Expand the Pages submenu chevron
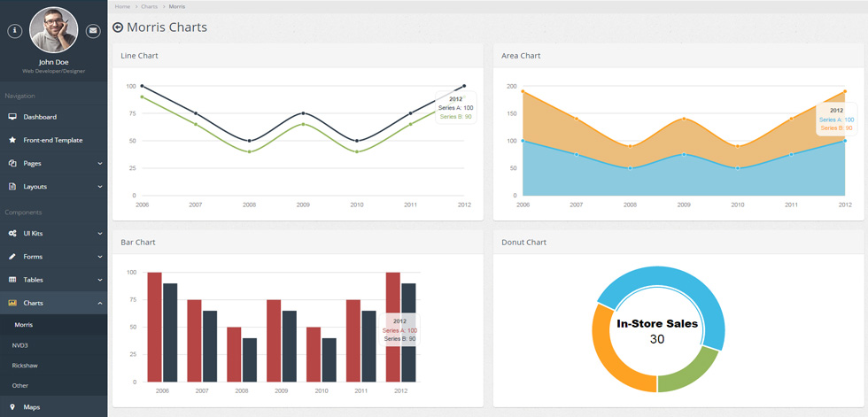This screenshot has height=417, width=868. pyautogui.click(x=100, y=164)
